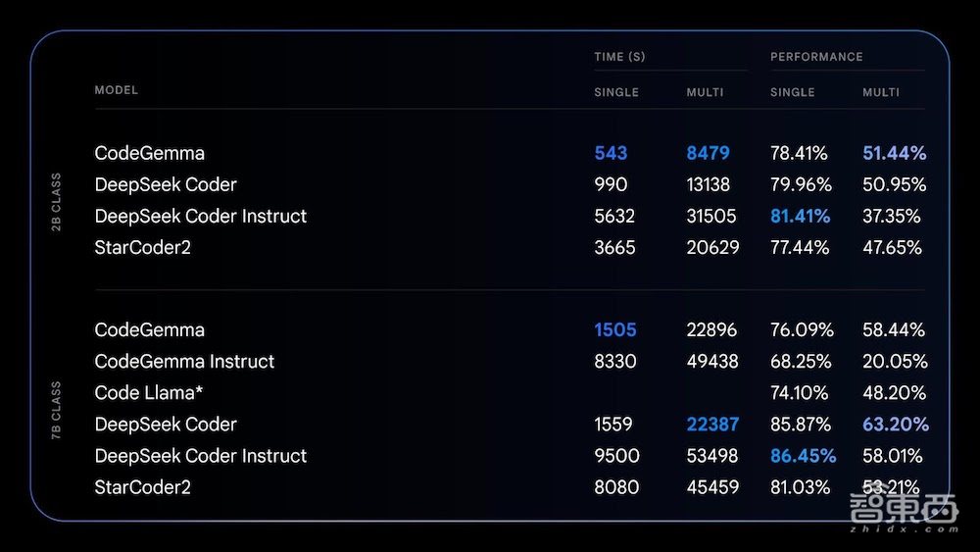Image resolution: width=980 pixels, height=552 pixels.
Task: Select the 2B CLASS vertical label
Action: (x=56, y=202)
